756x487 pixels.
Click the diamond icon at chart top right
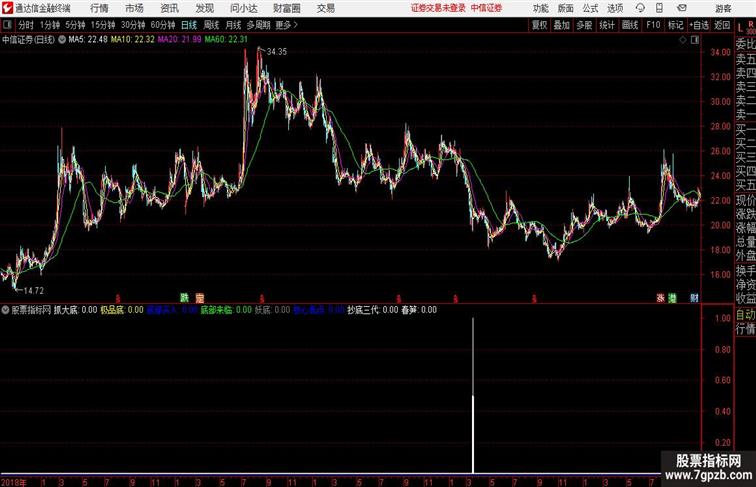(683, 40)
